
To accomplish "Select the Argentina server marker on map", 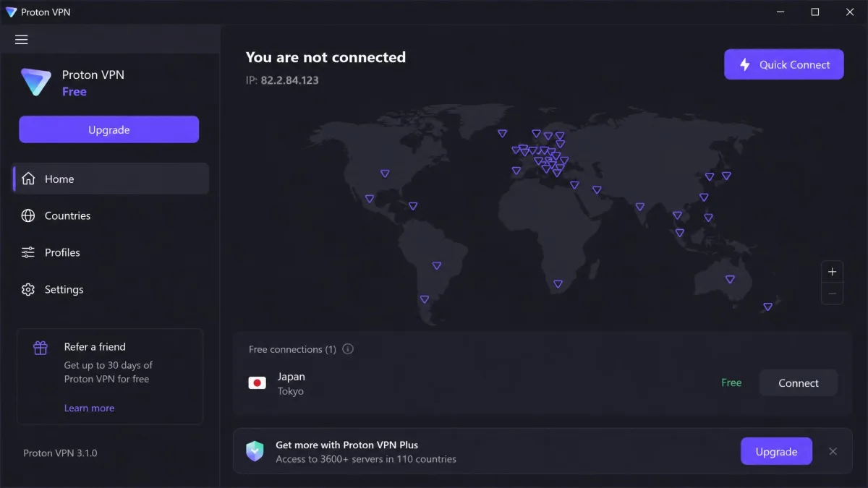I will pos(424,299).
